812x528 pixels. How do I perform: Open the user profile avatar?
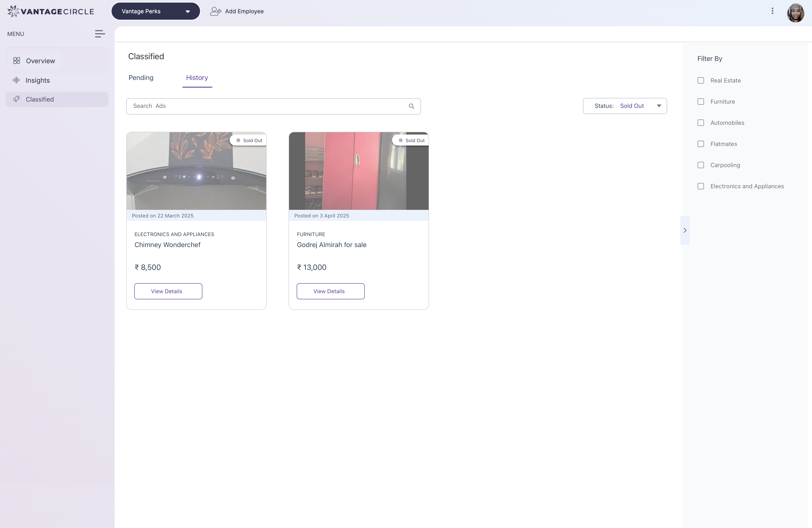pos(795,13)
